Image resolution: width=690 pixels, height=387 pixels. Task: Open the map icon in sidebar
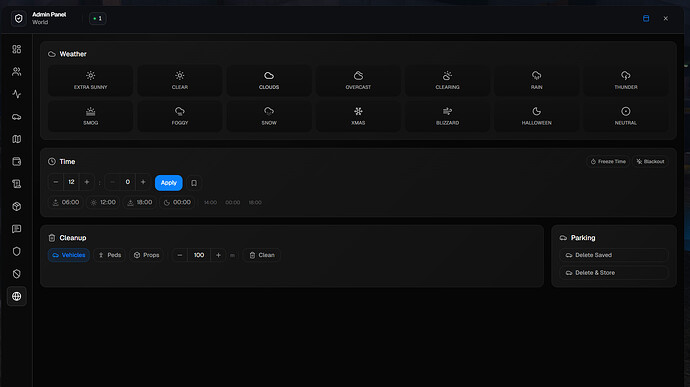[x=17, y=139]
